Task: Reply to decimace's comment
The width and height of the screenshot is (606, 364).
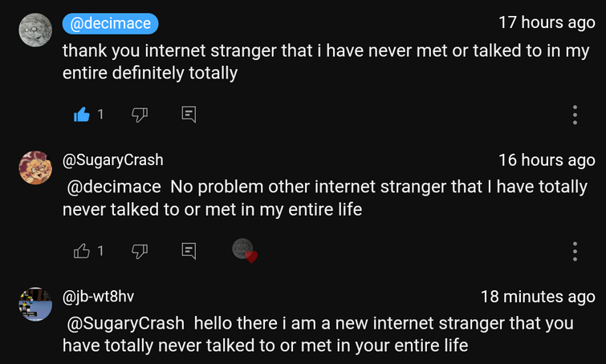Action: click(189, 115)
